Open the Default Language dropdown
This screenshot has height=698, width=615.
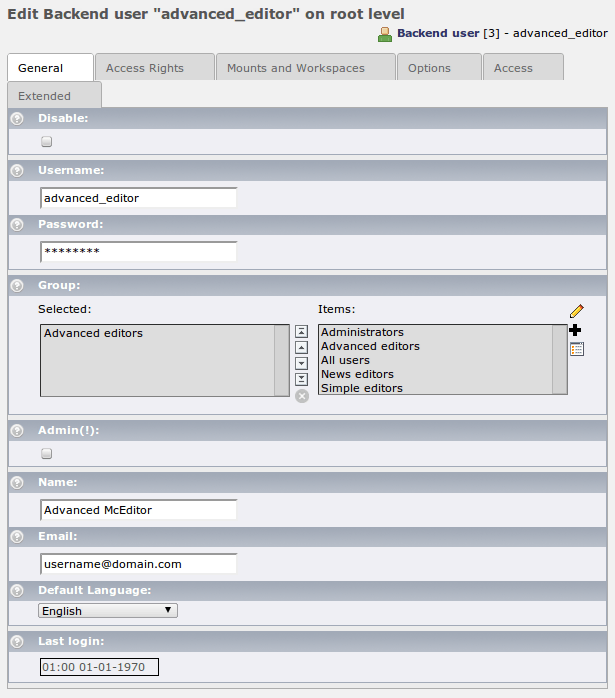point(108,610)
